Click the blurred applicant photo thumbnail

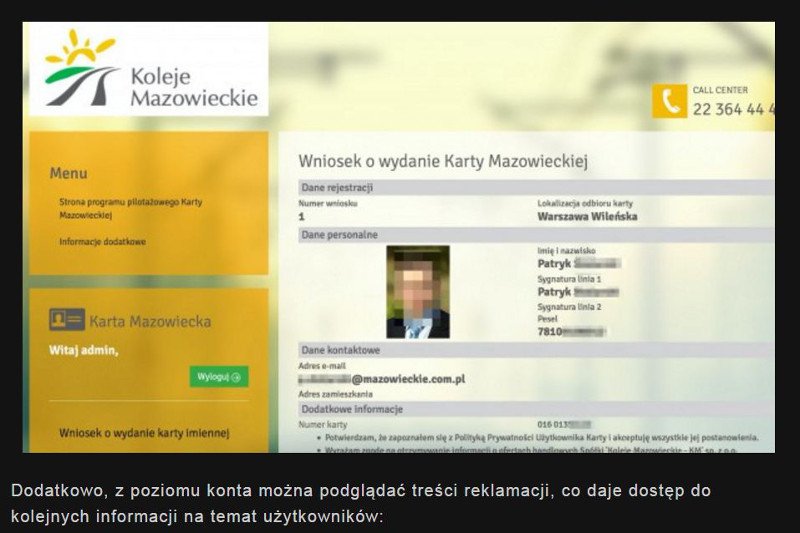pyautogui.click(x=418, y=292)
